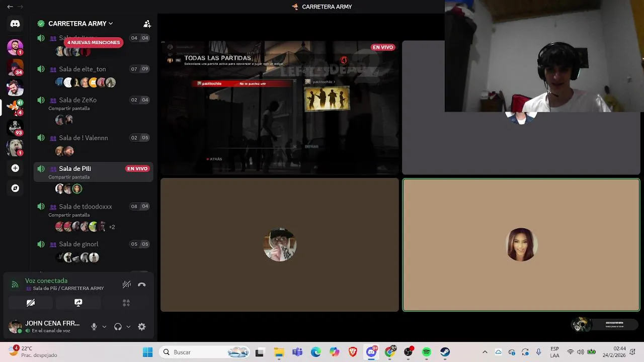Image resolution: width=644 pixels, height=362 pixels.
Task: Toggle microphone mute
Action: [x=94, y=327]
